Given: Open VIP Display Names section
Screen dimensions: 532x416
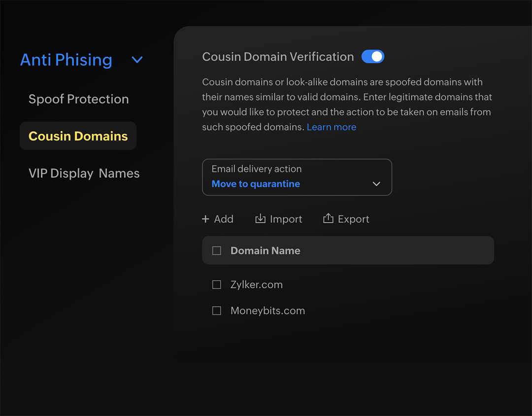Looking at the screenshot, I should pos(84,173).
